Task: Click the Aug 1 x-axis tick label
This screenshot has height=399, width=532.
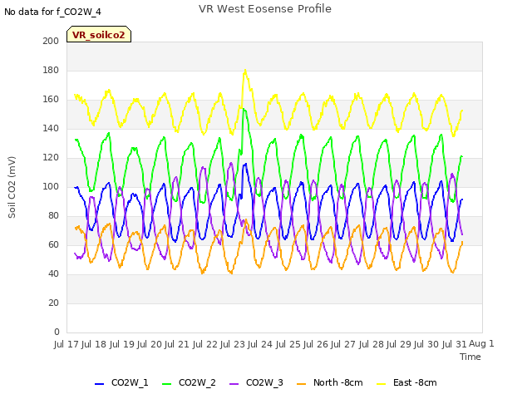Action: click(x=481, y=343)
